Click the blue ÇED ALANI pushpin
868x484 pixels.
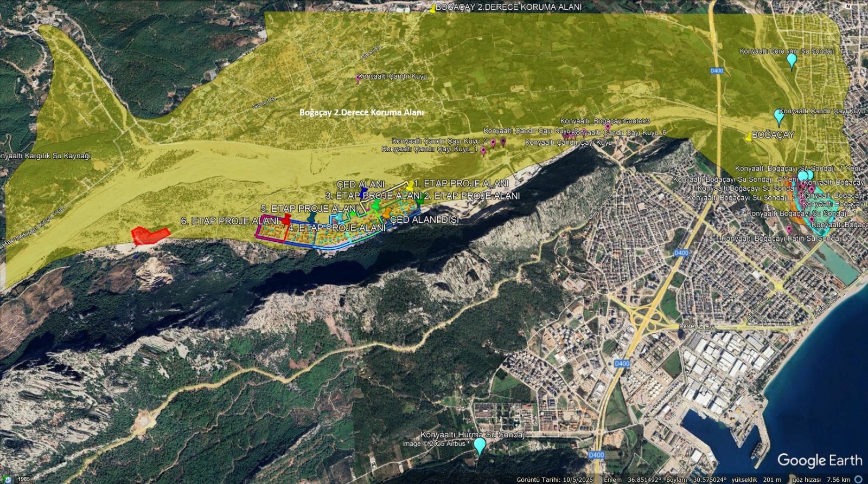tap(362, 193)
